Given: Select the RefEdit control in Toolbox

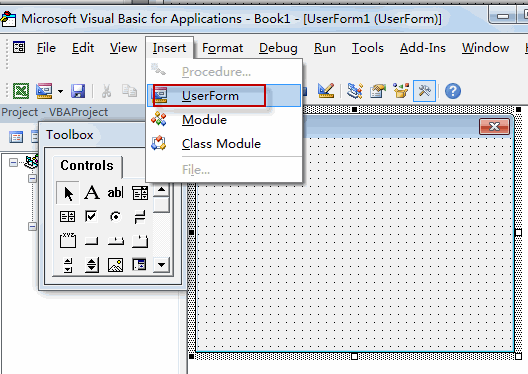Looking at the screenshot, I should click(139, 265).
